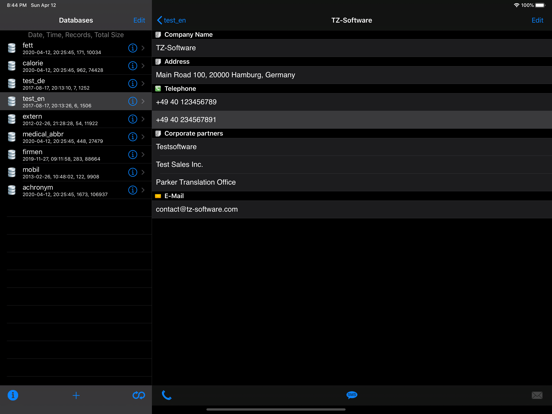Image resolution: width=552 pixels, height=414 pixels.
Task: Open info for the extern database
Action: pyautogui.click(x=132, y=119)
